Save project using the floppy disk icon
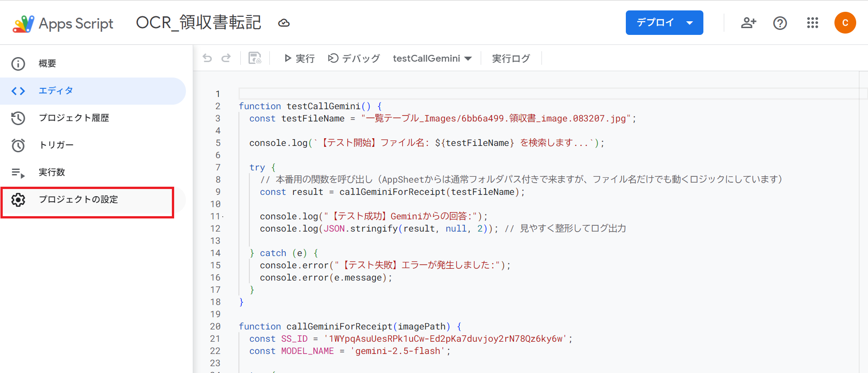This screenshot has height=373, width=868. click(x=255, y=58)
